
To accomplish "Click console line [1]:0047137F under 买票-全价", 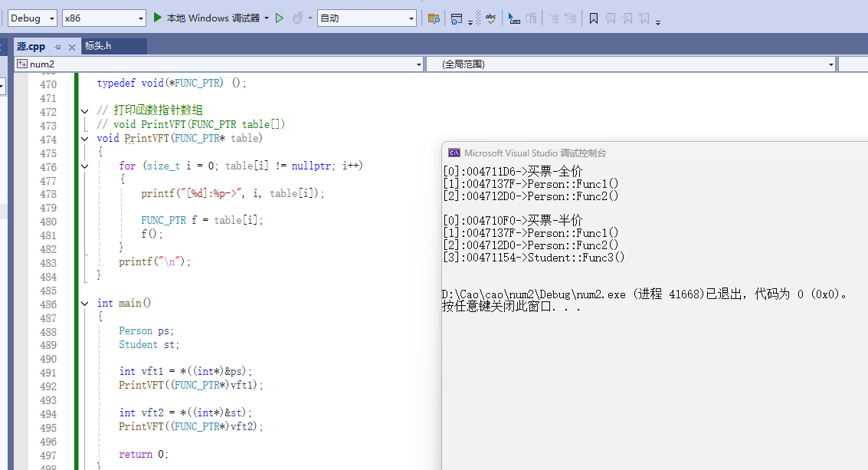I will [x=531, y=184].
